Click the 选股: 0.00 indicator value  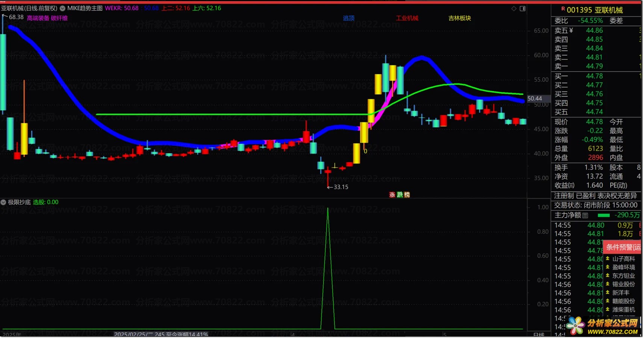[x=45, y=202]
